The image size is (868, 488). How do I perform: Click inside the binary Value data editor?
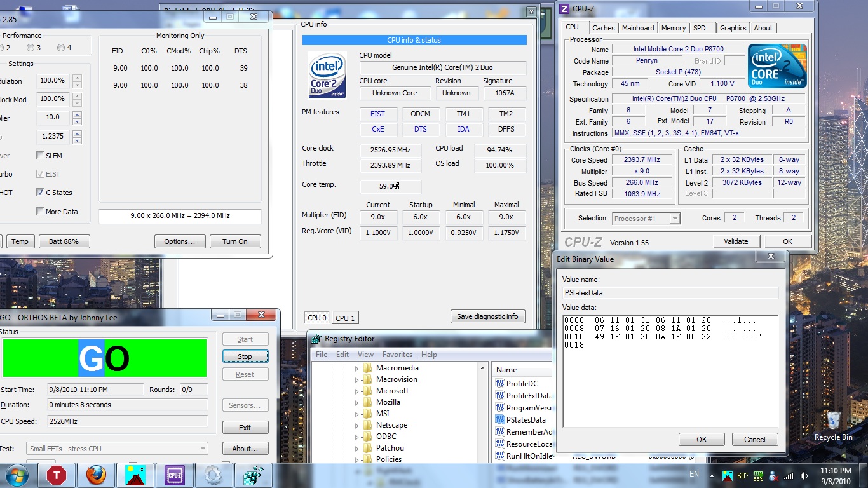tap(670, 370)
